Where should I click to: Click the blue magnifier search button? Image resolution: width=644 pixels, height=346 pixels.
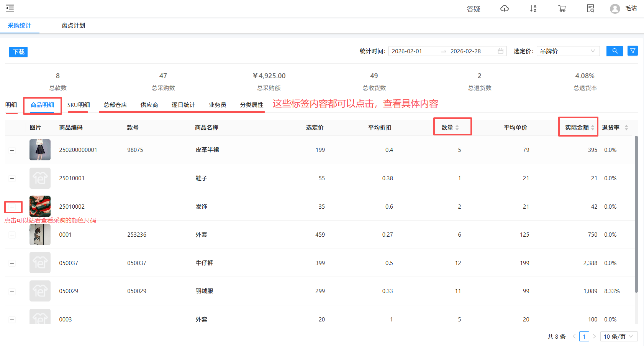(x=615, y=51)
